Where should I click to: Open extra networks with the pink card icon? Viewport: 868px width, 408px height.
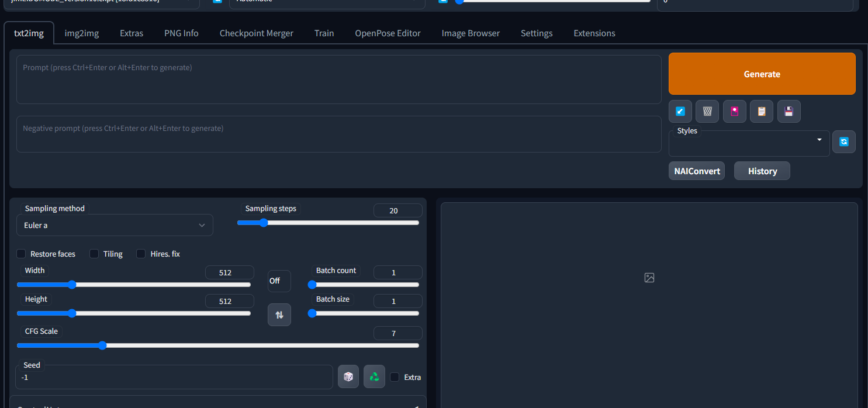[x=735, y=111]
